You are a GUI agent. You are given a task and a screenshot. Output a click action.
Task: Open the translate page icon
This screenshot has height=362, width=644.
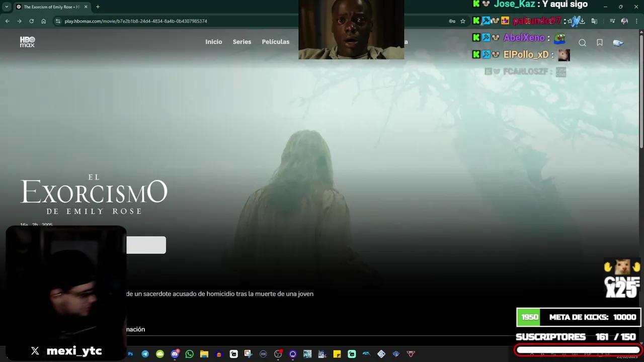point(594,21)
